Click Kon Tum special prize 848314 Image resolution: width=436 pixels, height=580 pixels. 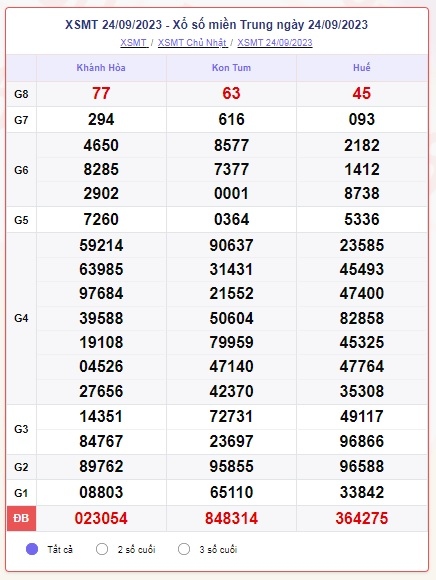coord(231,518)
